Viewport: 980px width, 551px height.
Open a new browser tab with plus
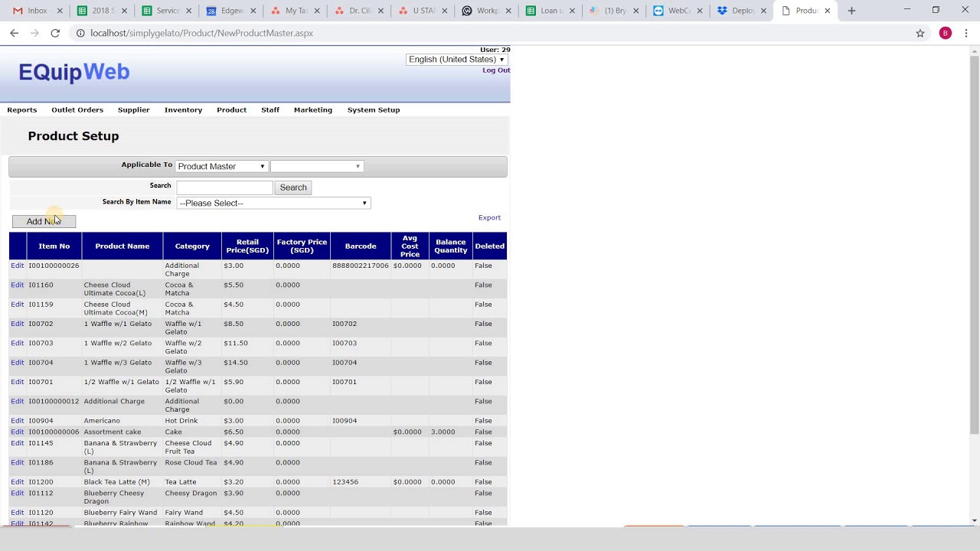coord(851,11)
